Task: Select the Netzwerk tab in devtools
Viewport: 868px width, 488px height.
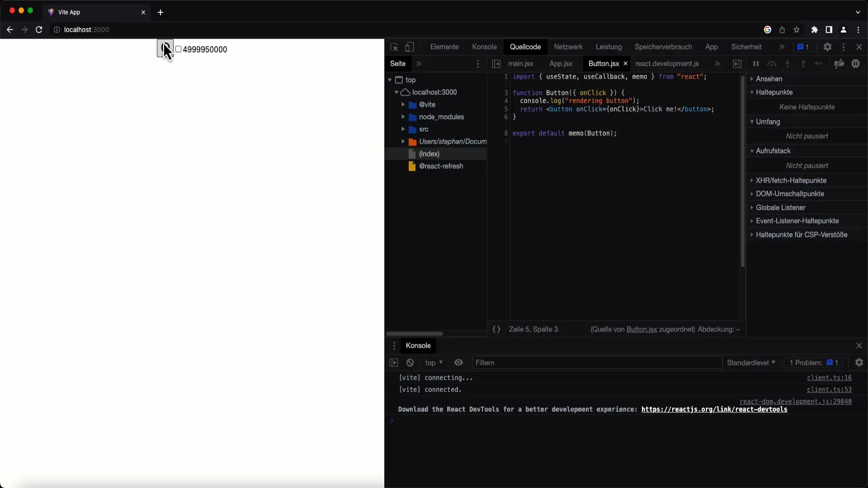Action: [x=568, y=47]
